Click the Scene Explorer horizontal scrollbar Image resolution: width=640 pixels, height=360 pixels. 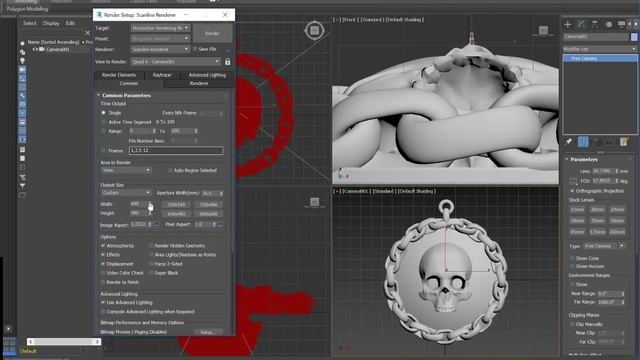click(x=64, y=342)
